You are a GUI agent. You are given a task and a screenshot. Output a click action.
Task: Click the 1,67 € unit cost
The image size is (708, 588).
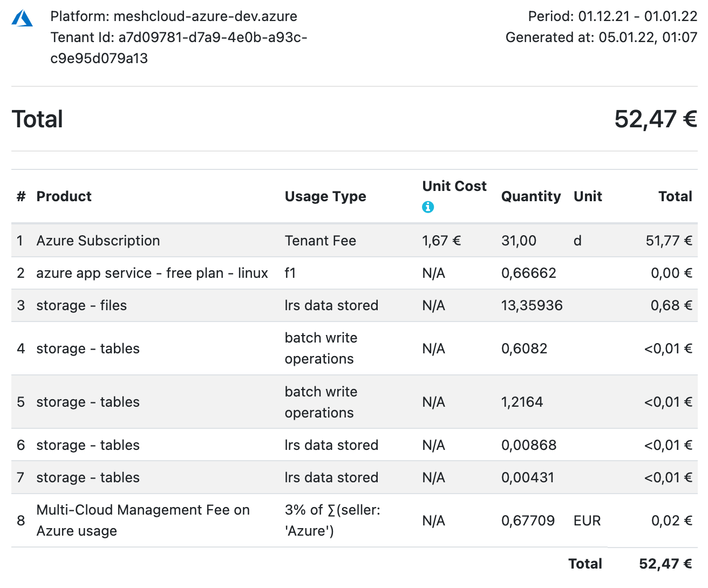coord(441,241)
